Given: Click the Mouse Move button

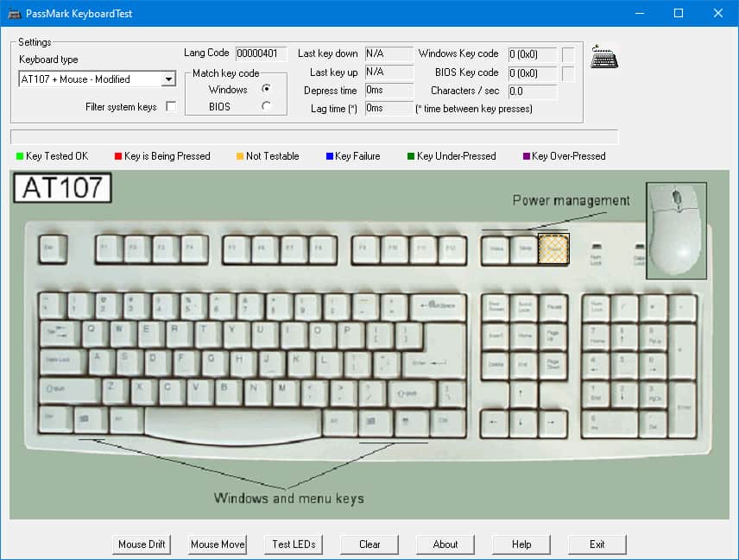Looking at the screenshot, I should (x=218, y=544).
